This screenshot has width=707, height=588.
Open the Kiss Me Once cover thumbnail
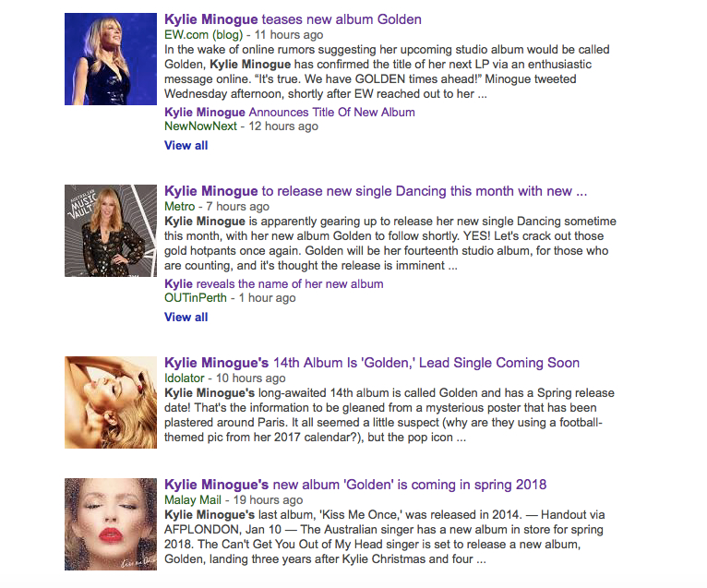tap(111, 524)
